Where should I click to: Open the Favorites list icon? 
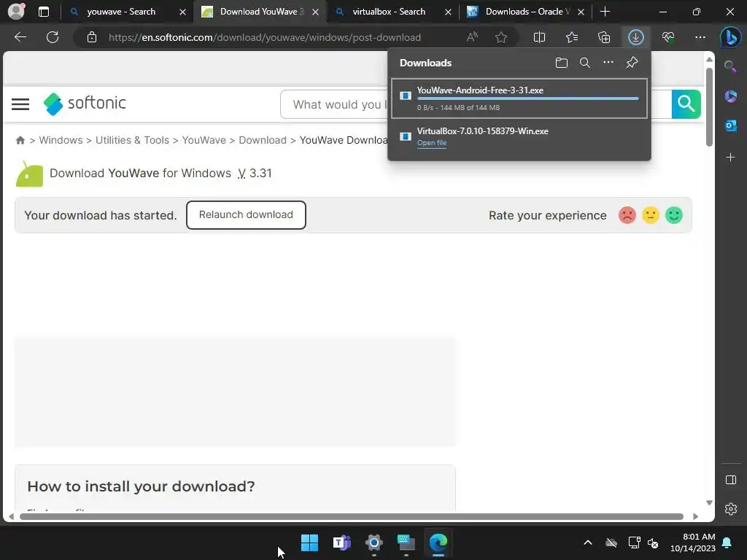(572, 37)
